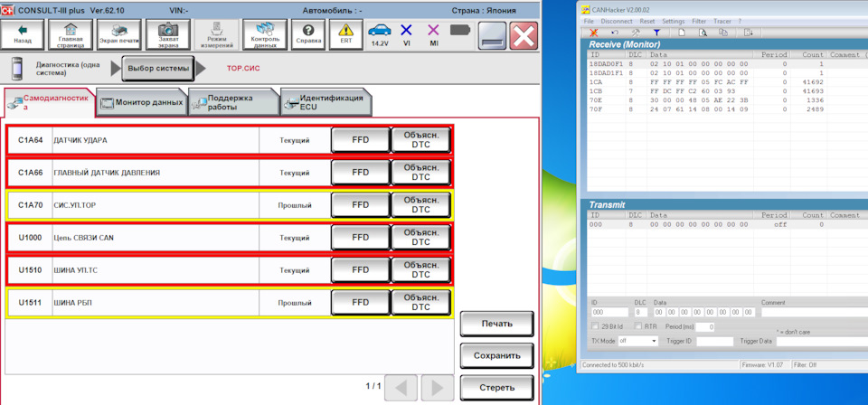This screenshot has height=405, width=868.
Task: Click the MI connection status icon
Action: (433, 34)
